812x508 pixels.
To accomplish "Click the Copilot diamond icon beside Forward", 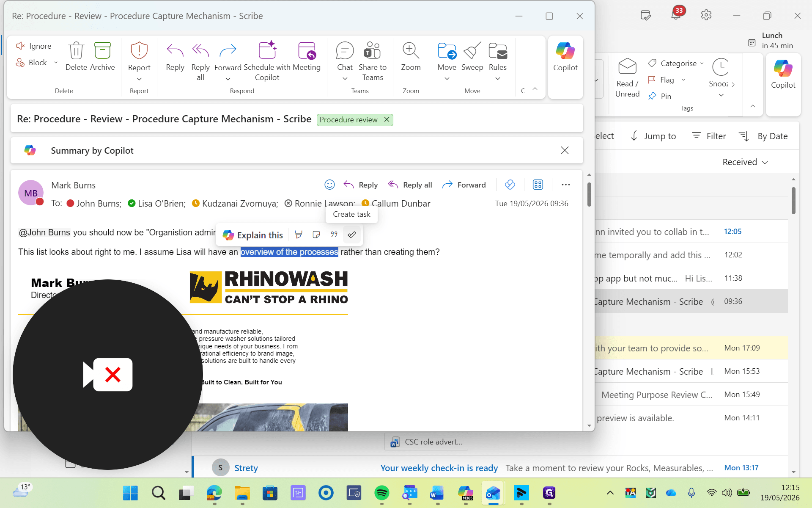I will click(510, 185).
